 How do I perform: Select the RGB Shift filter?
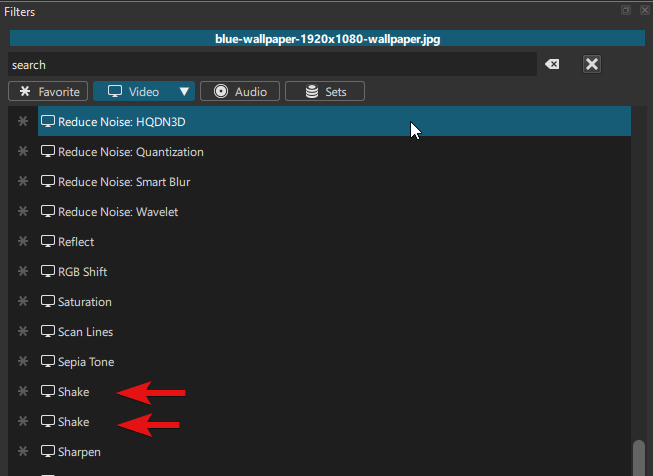point(334,271)
